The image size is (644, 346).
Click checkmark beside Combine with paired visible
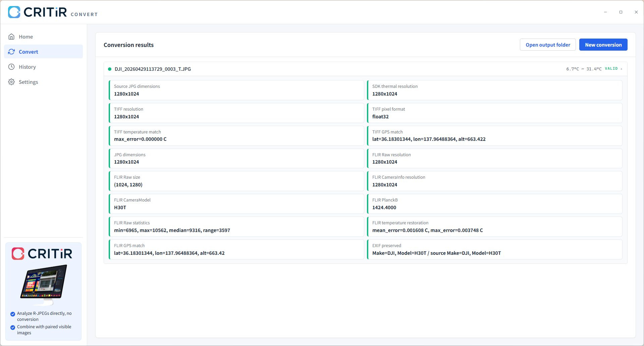tap(13, 327)
